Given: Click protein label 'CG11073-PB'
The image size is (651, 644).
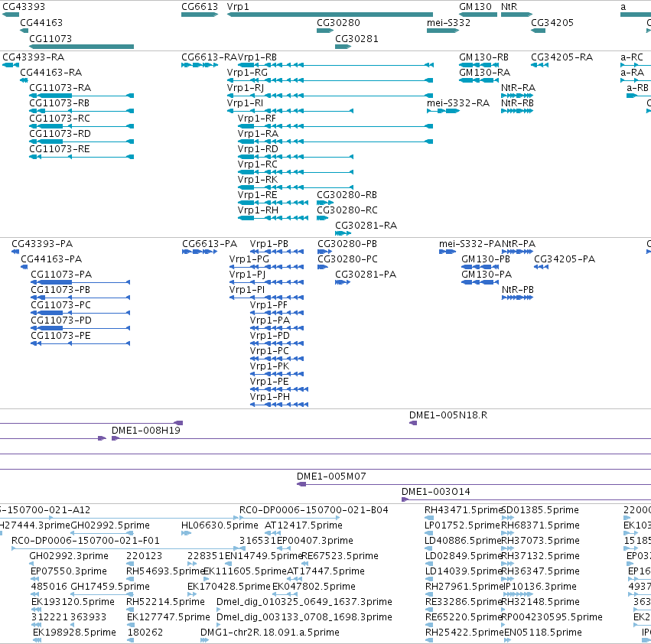Looking at the screenshot, I should click(x=60, y=290).
